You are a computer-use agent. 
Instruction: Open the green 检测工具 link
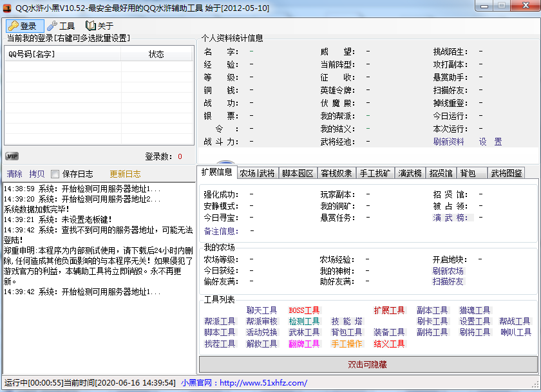point(304,321)
